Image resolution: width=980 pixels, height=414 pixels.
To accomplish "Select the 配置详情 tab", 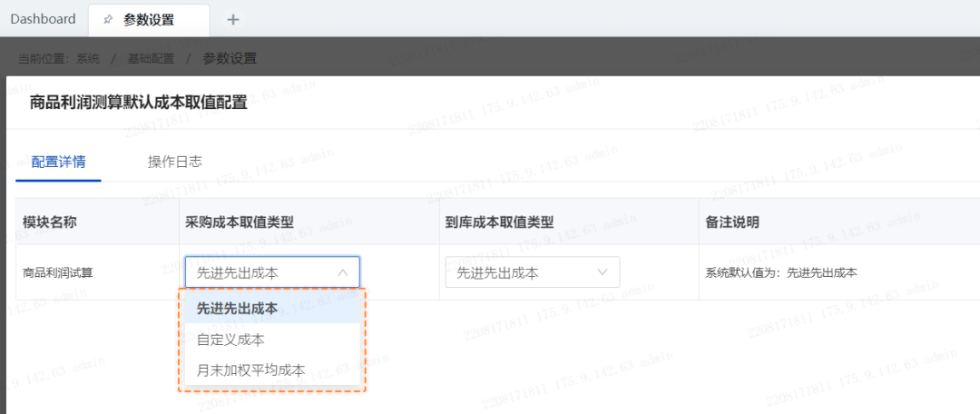I will [x=58, y=162].
